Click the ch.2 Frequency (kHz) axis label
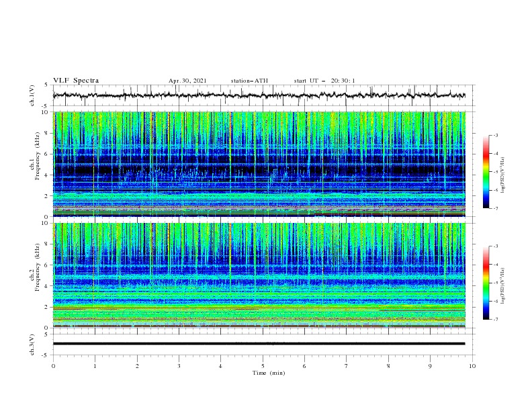Viewport: 532px width, 411px height. 35,267
